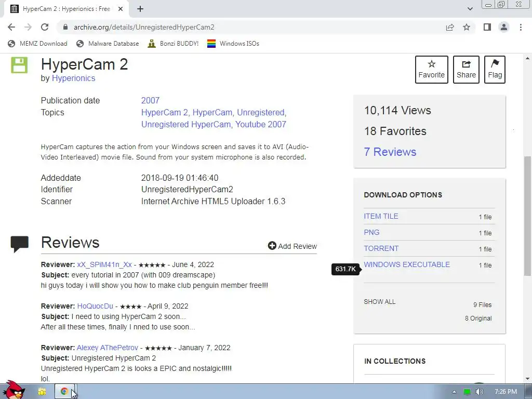Click the scrollbar down arrow

[x=528, y=379]
